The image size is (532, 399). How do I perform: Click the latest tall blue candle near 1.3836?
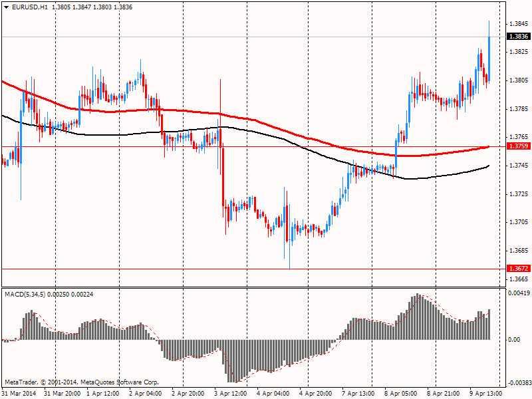pyautogui.click(x=489, y=59)
